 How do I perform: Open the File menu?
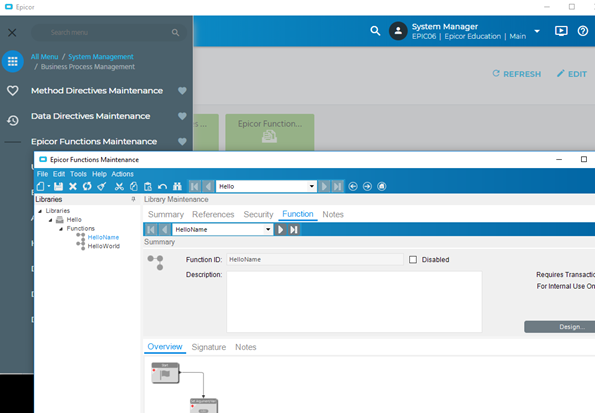[x=42, y=174]
